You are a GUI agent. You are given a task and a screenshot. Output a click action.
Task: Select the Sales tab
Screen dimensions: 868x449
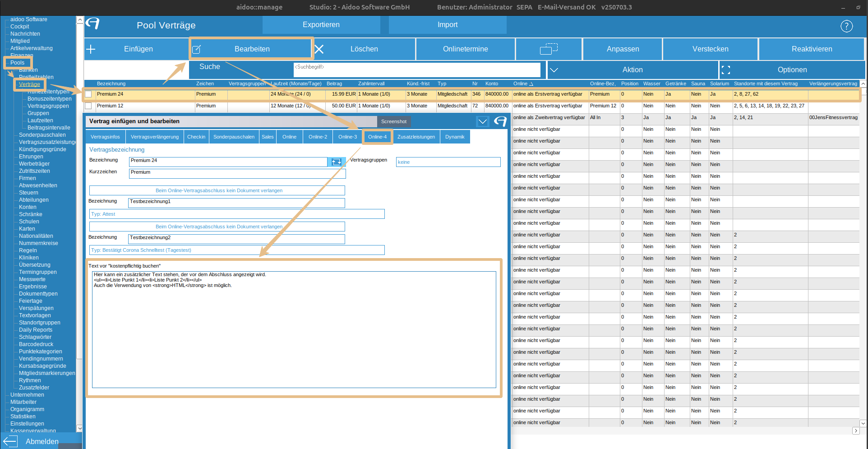point(268,137)
